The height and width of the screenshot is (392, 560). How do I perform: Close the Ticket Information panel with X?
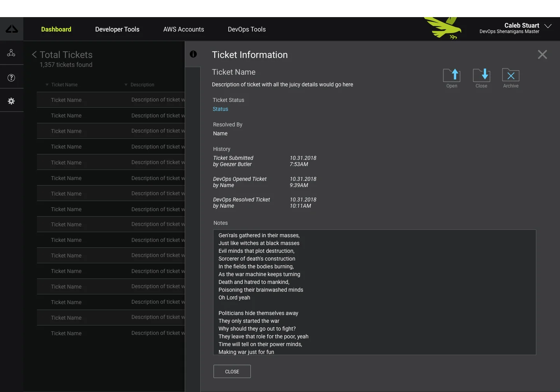pyautogui.click(x=542, y=54)
